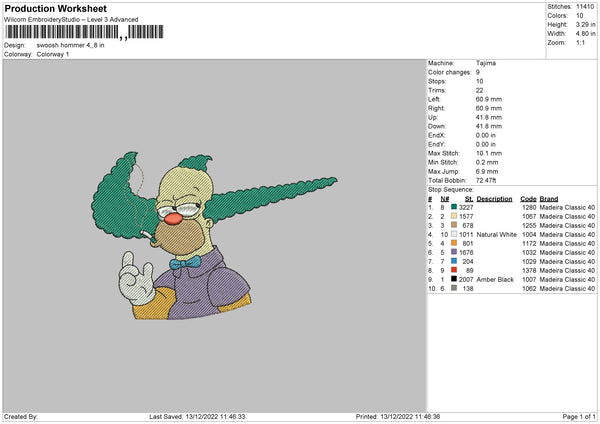Click the Width value '4.80 in'
This screenshot has width=600, height=424.
[585, 34]
